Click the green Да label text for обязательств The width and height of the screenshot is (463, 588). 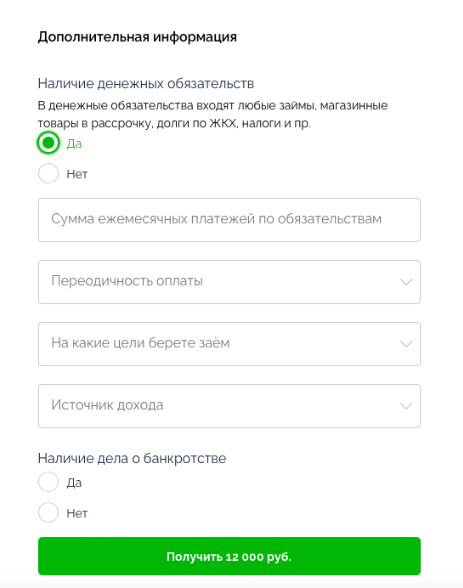pyautogui.click(x=74, y=144)
